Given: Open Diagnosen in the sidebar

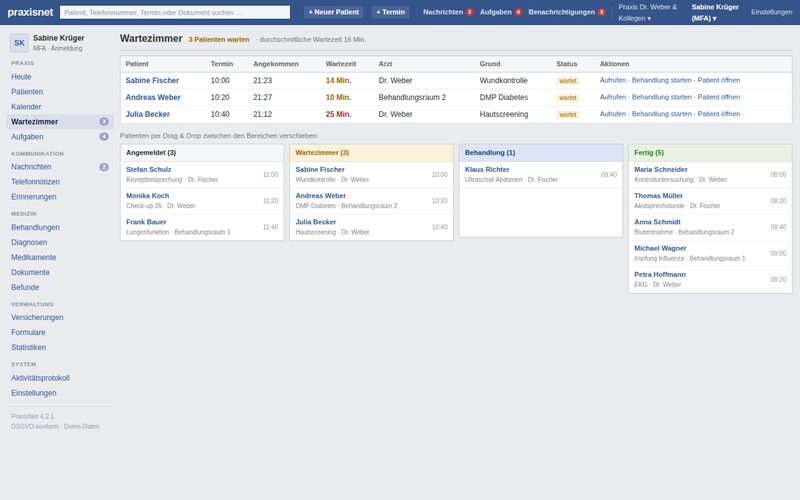Looking at the screenshot, I should tap(59, 242).
